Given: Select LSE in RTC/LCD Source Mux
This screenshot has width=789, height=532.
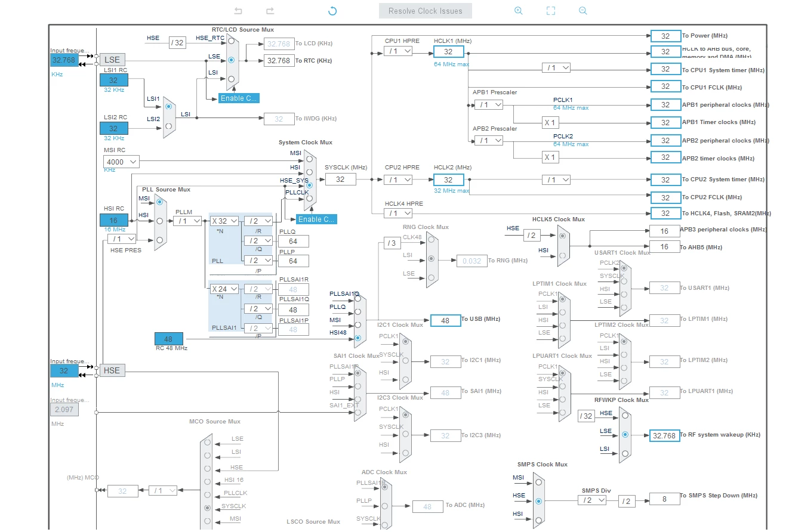Looking at the screenshot, I should tap(231, 60).
